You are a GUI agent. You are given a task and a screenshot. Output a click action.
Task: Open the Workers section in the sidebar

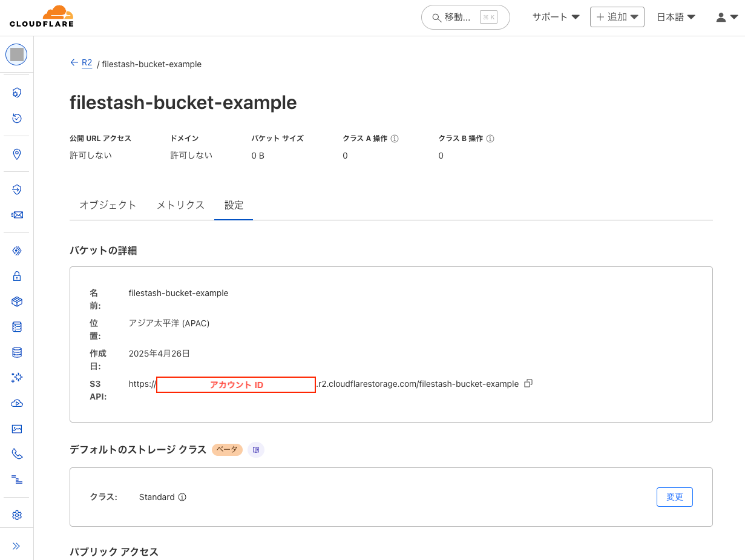(x=16, y=250)
